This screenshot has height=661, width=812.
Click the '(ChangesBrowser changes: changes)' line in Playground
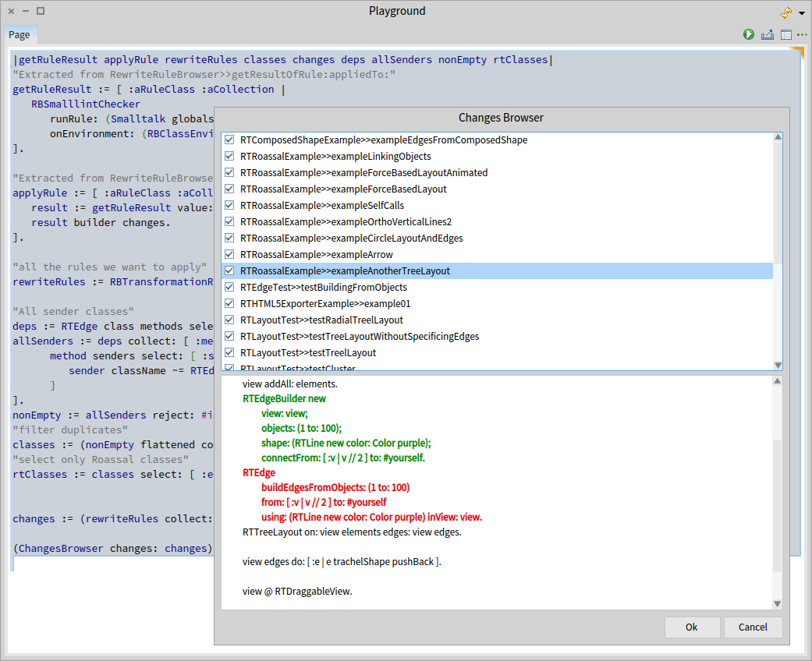pyautogui.click(x=113, y=549)
